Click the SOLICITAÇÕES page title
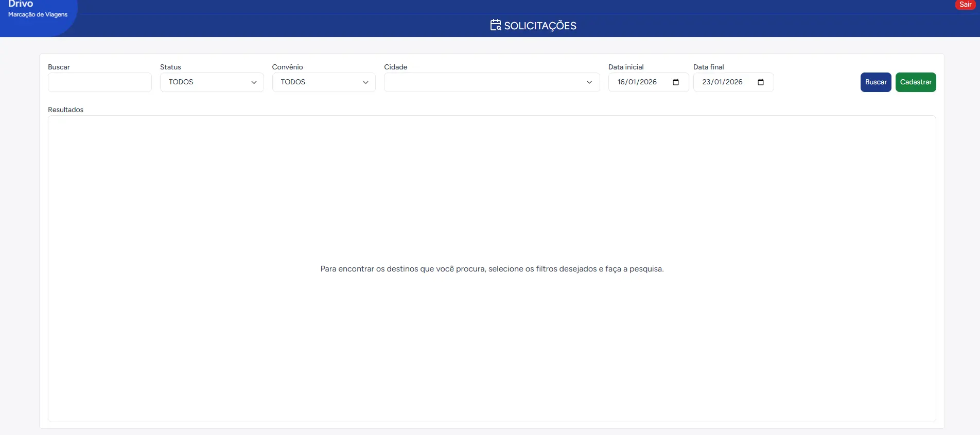This screenshot has height=435, width=980. 540,26
